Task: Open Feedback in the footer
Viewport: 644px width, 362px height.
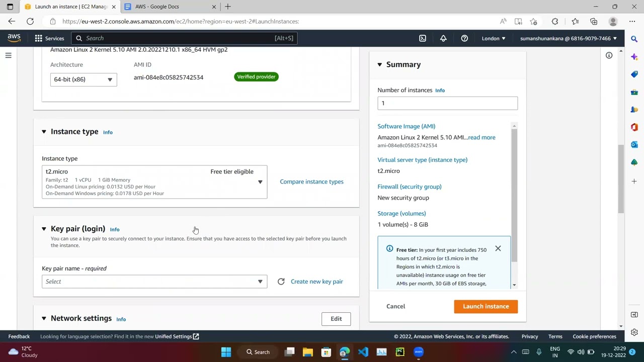Action: pyautogui.click(x=19, y=336)
